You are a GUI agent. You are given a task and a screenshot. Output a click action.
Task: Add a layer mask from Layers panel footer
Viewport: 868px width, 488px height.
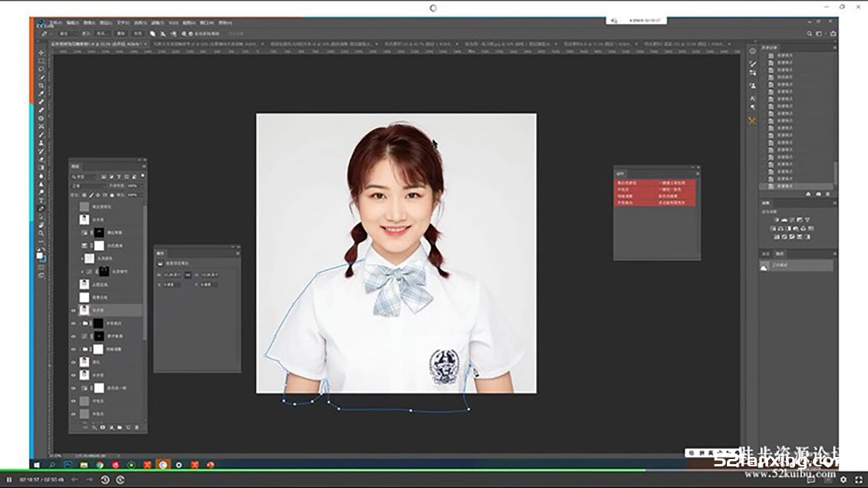point(102,427)
